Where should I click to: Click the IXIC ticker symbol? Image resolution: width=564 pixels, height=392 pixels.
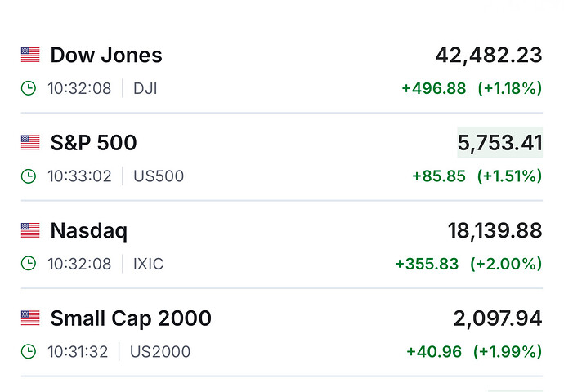pyautogui.click(x=148, y=264)
